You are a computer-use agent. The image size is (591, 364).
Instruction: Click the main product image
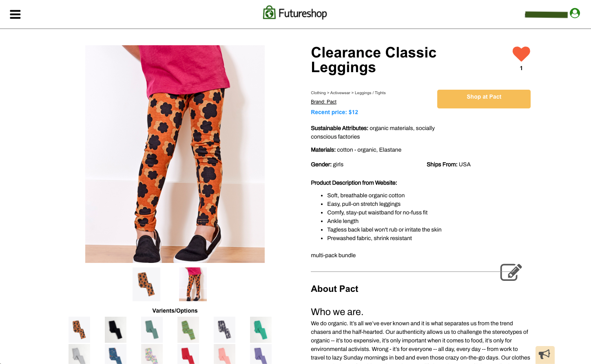point(175,154)
